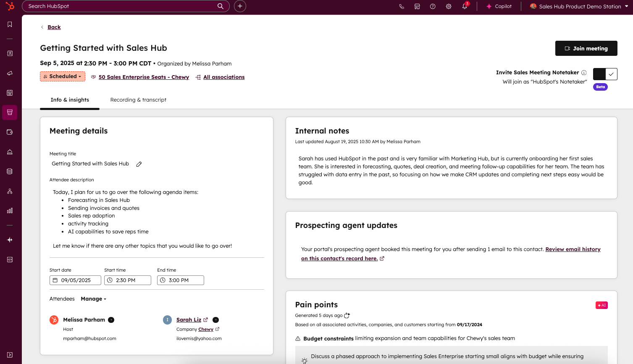Open the notifications bell icon
The width and height of the screenshot is (633, 364).
coord(465,6)
